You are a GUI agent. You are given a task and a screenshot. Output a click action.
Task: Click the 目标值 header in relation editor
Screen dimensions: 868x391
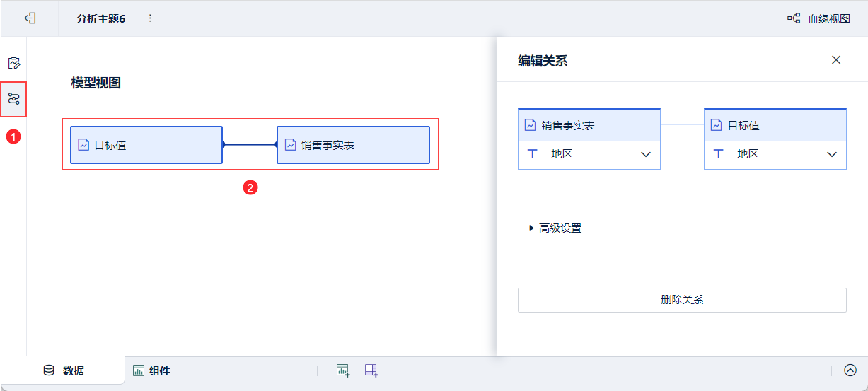click(x=775, y=125)
